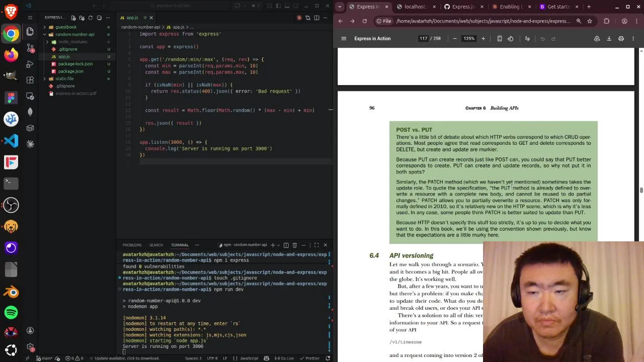The width and height of the screenshot is (644, 362).
Task: Download the PDF file
Action: [x=609, y=39]
